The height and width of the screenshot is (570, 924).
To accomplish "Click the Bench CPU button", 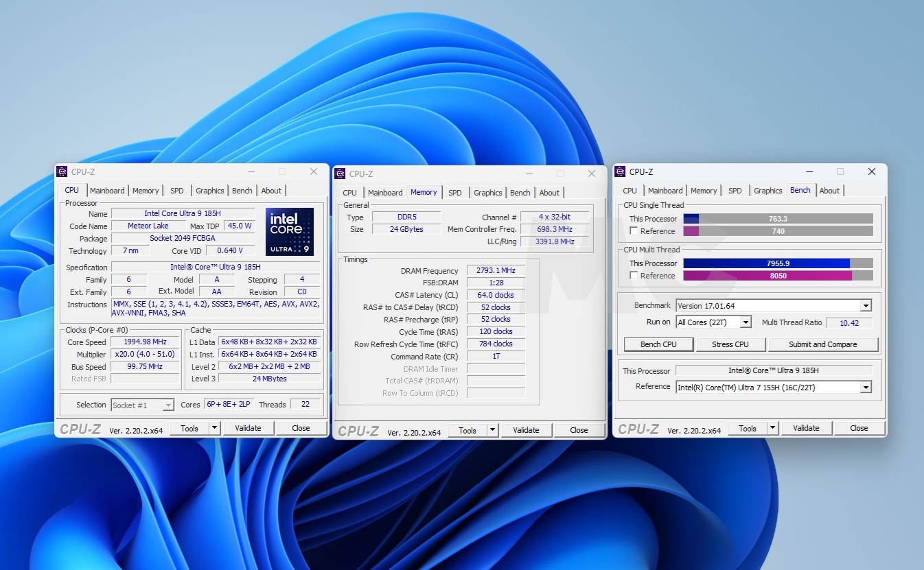I will [658, 344].
